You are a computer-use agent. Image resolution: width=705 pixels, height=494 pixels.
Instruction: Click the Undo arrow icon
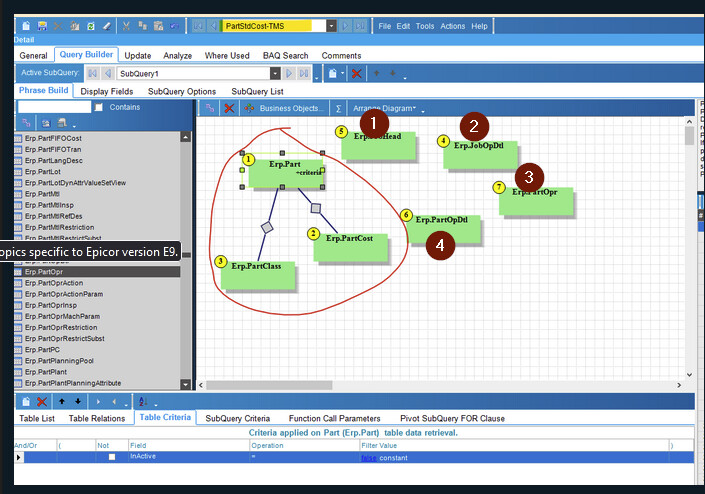(174, 26)
